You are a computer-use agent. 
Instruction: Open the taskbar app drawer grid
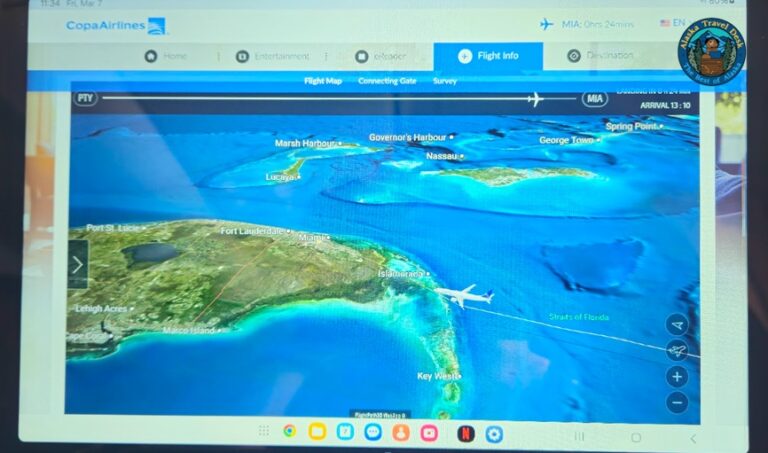(264, 433)
